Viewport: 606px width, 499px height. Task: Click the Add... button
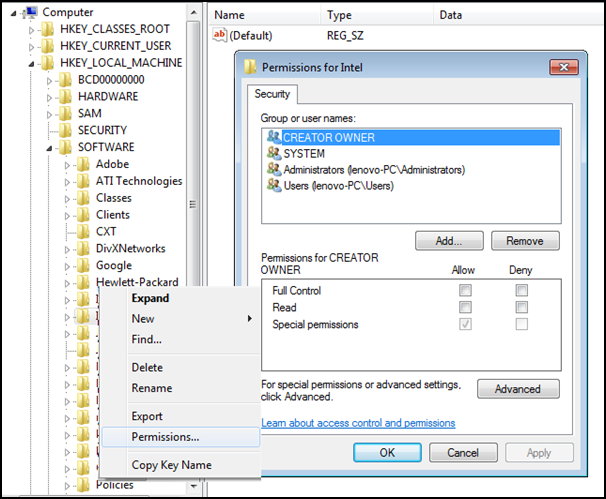pos(449,241)
